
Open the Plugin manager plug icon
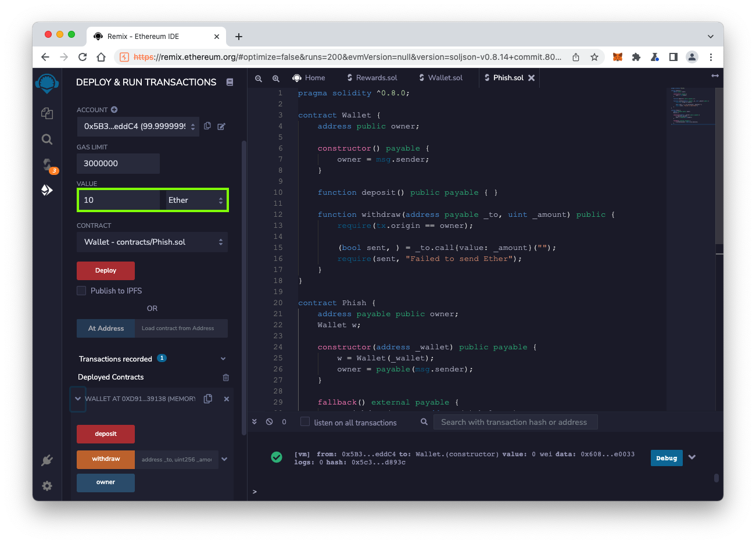(x=47, y=460)
